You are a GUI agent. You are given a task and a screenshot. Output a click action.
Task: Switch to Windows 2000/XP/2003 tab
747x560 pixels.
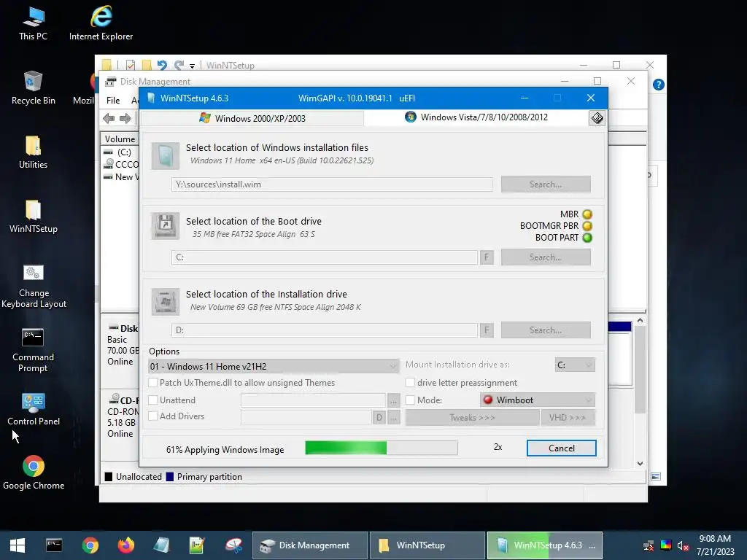[252, 118]
